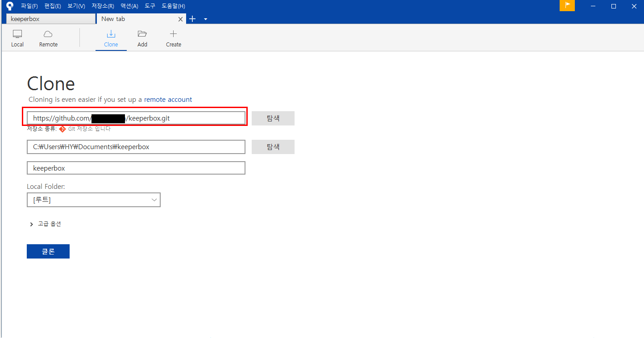Viewport: 644px width, 338px height.
Task: Click the remote account link
Action: 168,100
